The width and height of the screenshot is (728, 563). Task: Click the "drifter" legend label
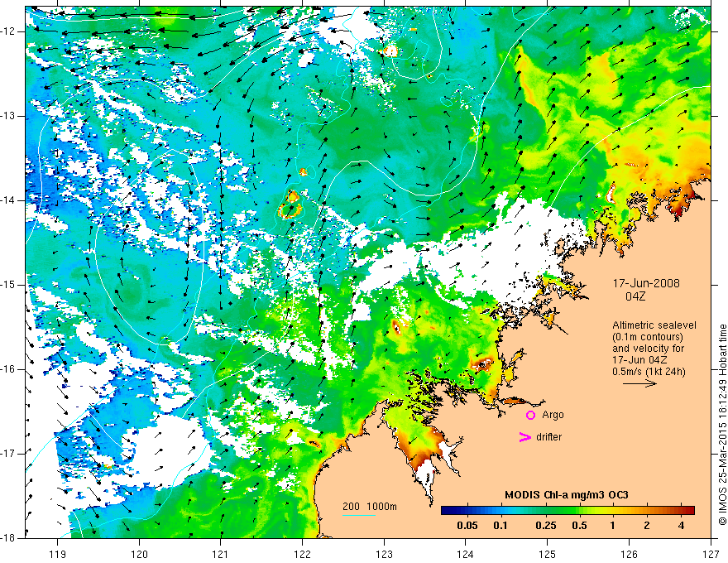pos(548,436)
